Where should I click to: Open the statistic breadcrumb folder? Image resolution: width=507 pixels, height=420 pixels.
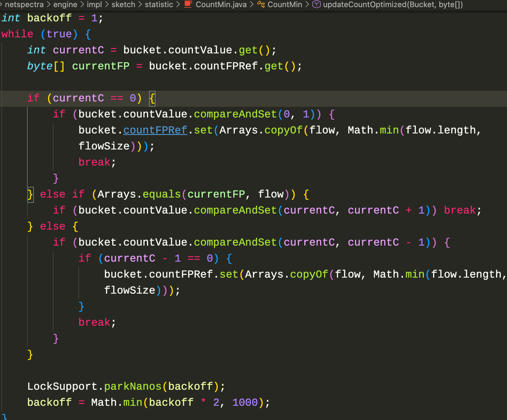point(159,4)
